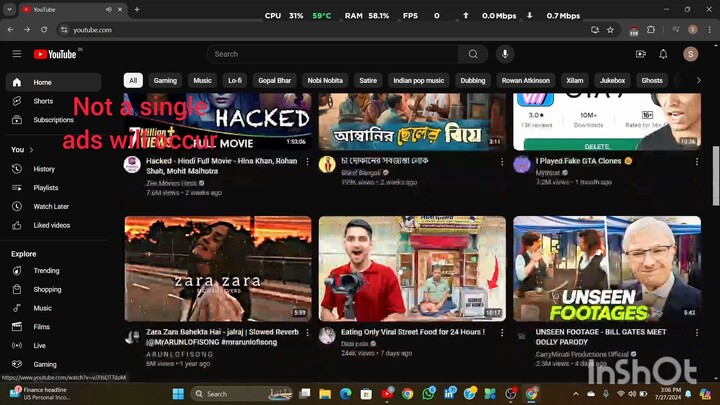Select the Xilam filter chip

575,80
